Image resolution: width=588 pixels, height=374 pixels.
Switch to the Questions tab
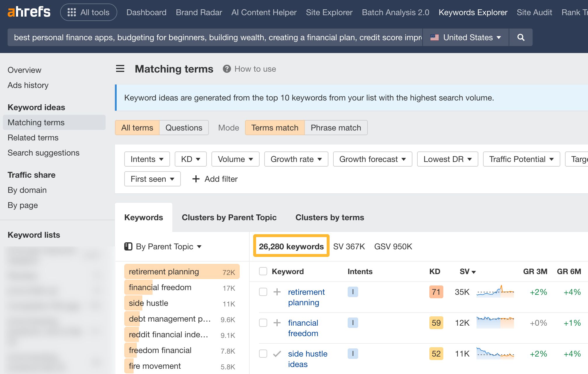click(184, 128)
